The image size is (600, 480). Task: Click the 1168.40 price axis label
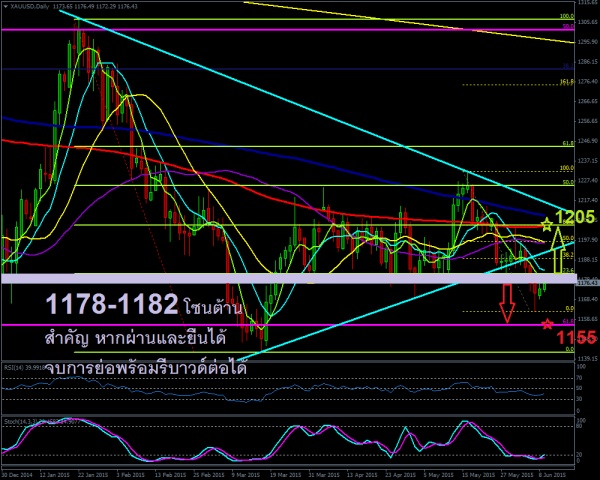pos(588,299)
